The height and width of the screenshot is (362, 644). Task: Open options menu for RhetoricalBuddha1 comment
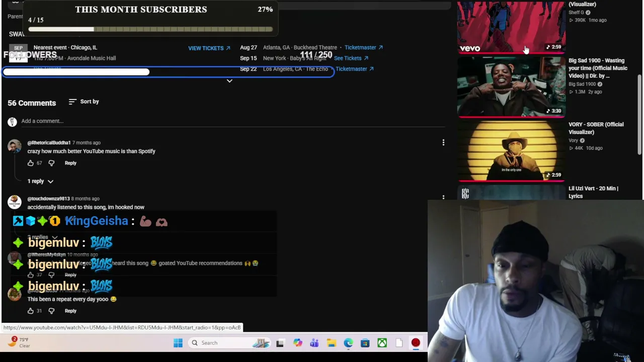[443, 143]
